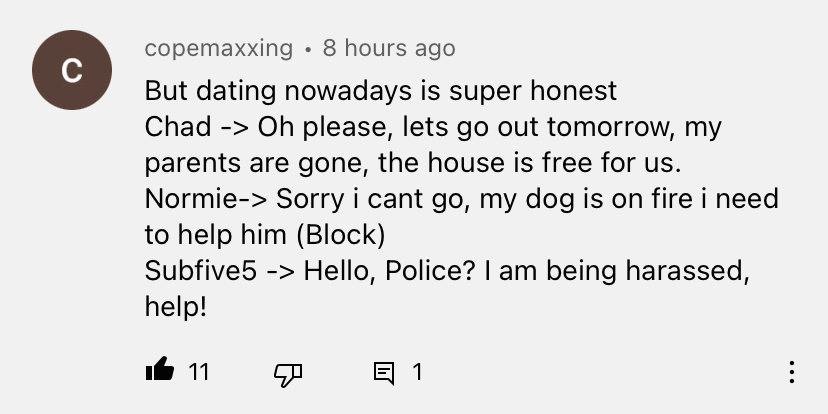Open the brown C profile avatar

click(x=72, y=70)
